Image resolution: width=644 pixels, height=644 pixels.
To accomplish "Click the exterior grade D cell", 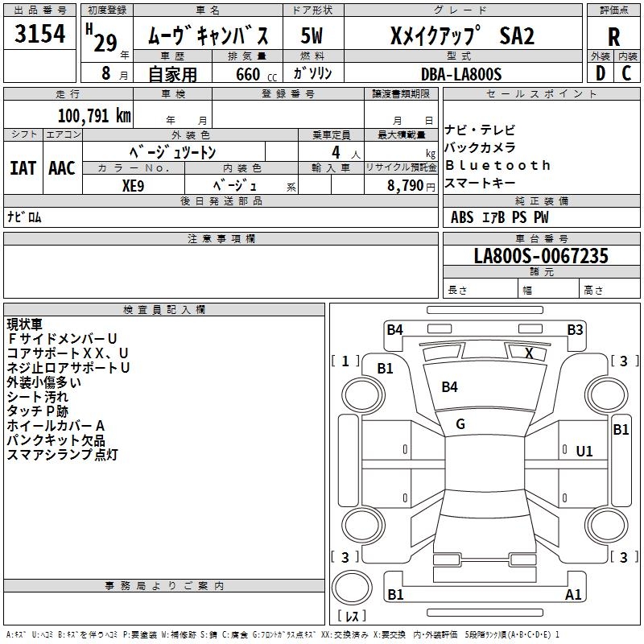I will pos(600,73).
